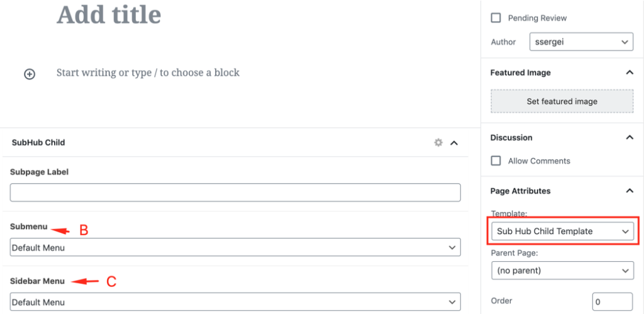Viewport: 644px width, 314px height.
Task: Click the Set featured image button
Action: 562,101
